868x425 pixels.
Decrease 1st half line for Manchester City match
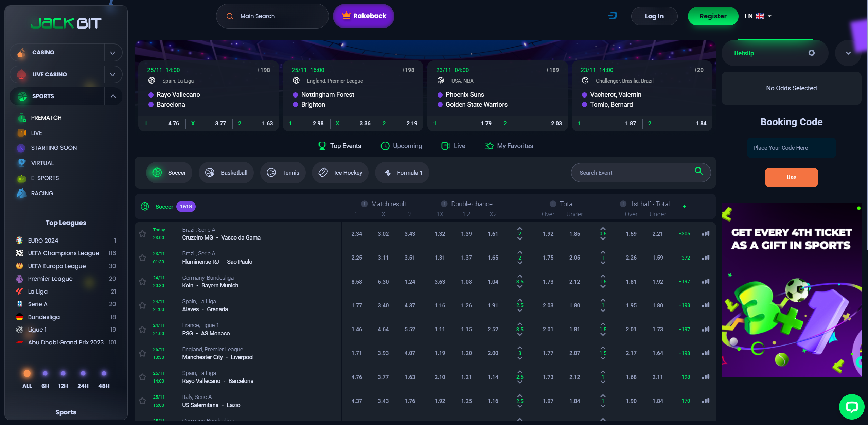pyautogui.click(x=603, y=358)
